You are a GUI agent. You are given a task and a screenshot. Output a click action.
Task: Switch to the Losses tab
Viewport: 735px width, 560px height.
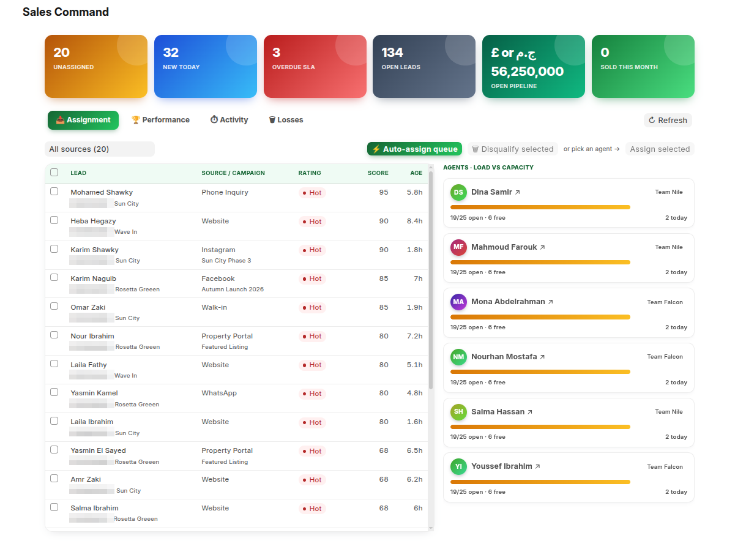click(286, 120)
